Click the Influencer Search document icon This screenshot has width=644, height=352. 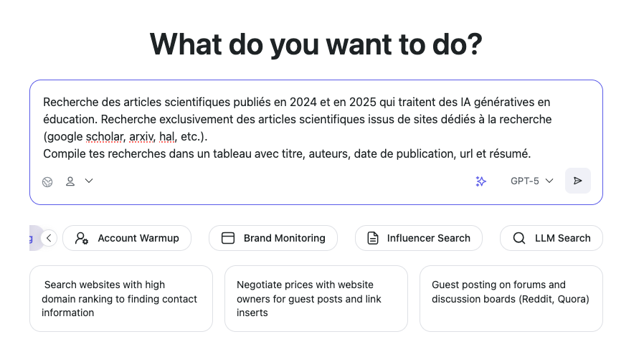372,238
